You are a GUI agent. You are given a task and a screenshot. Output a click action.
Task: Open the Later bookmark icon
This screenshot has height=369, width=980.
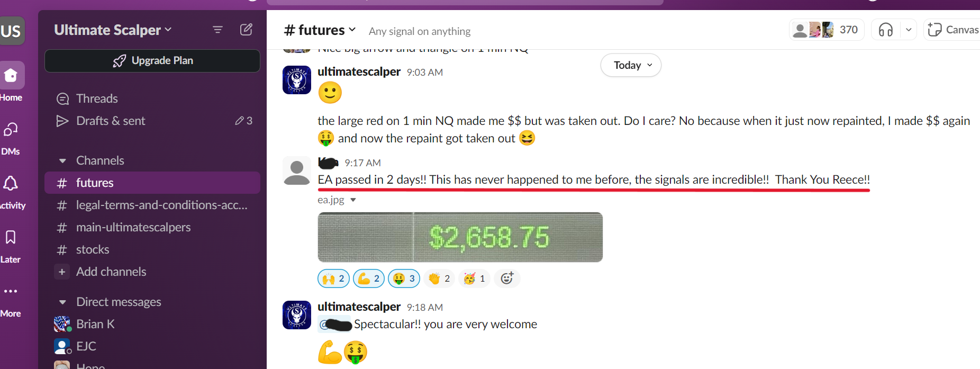[11, 245]
